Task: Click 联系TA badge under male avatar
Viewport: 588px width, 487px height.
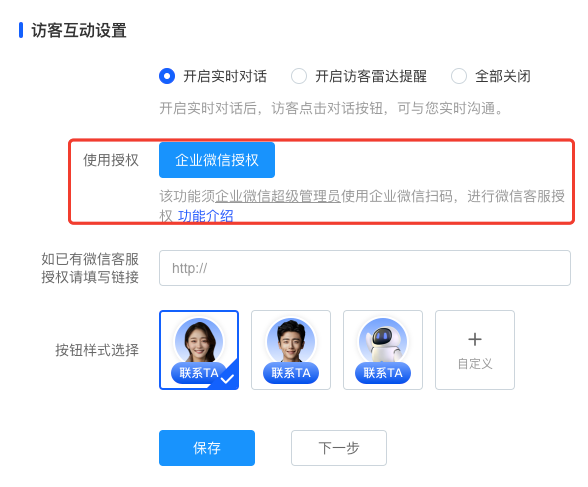Action: point(291,373)
